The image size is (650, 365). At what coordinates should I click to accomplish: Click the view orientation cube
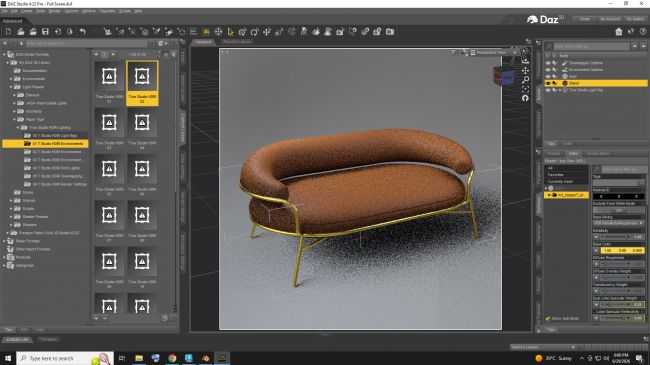coord(503,76)
